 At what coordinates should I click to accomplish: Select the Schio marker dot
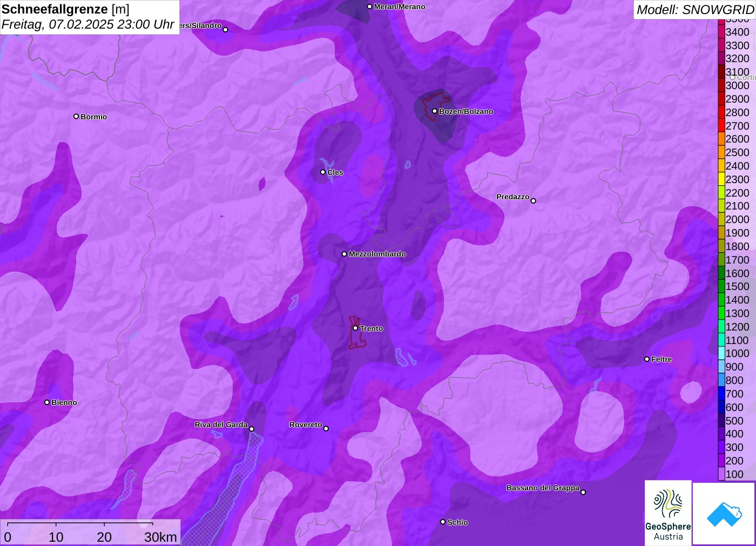(443, 522)
